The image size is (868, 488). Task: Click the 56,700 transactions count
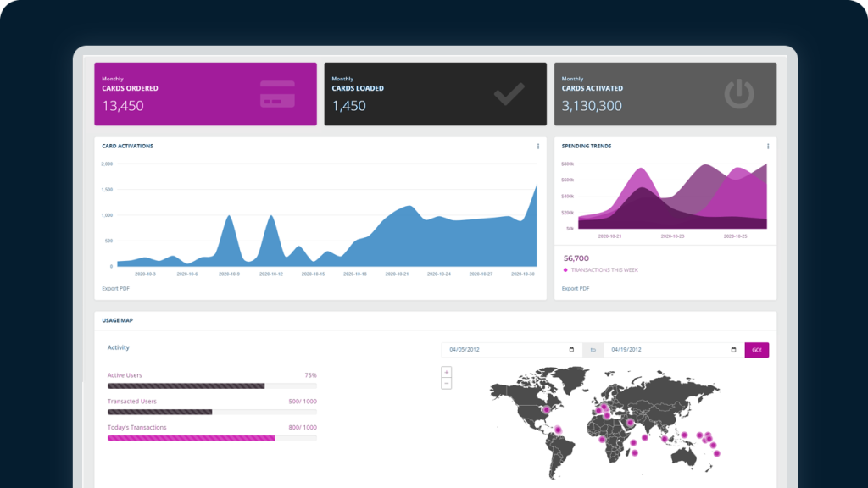pos(576,258)
